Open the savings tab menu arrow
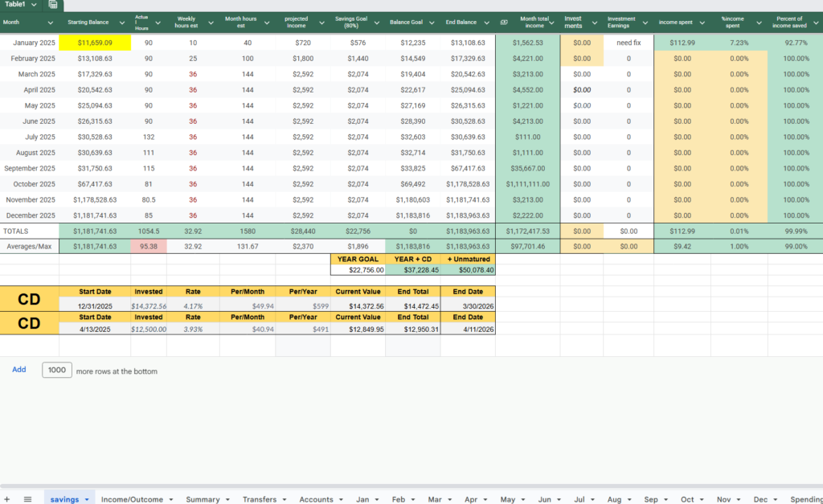 click(88, 499)
